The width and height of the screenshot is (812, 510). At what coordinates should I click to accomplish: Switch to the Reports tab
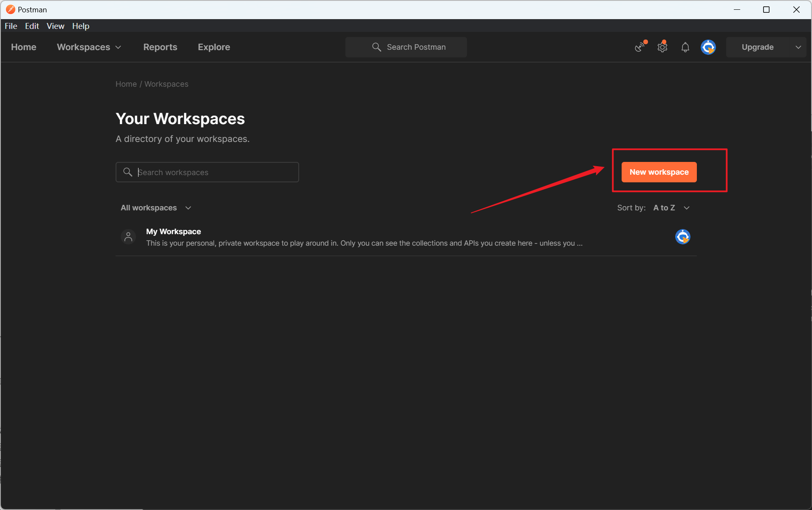(160, 47)
